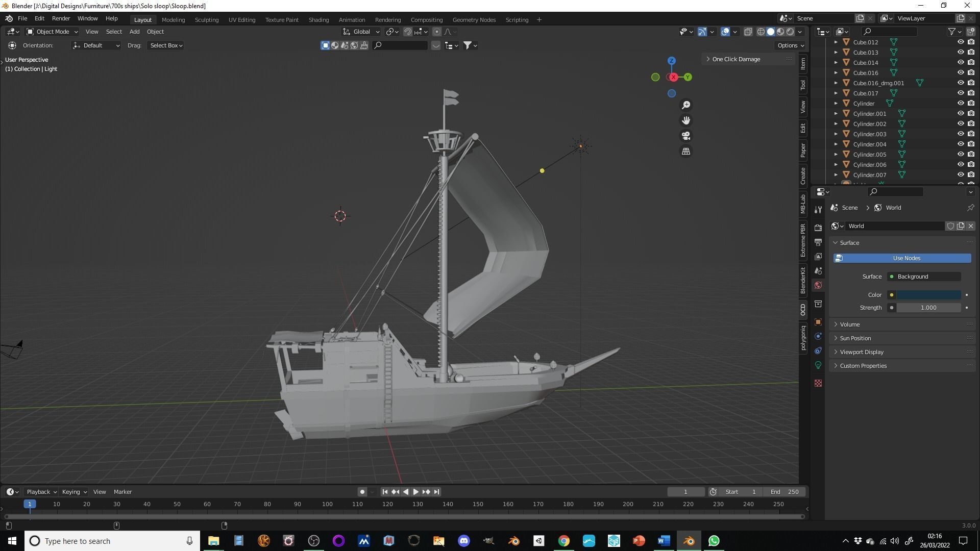The height and width of the screenshot is (551, 980).
Task: Click the Use Nodes button
Action: coord(902,258)
